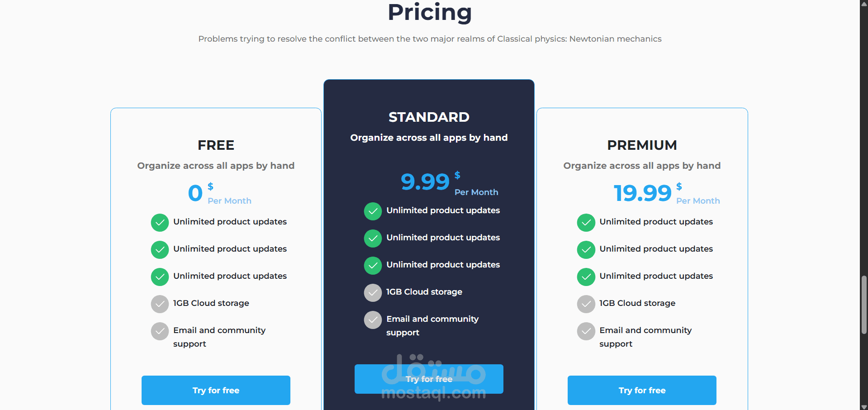Click the scrollbar up arrow

tap(864, 3)
